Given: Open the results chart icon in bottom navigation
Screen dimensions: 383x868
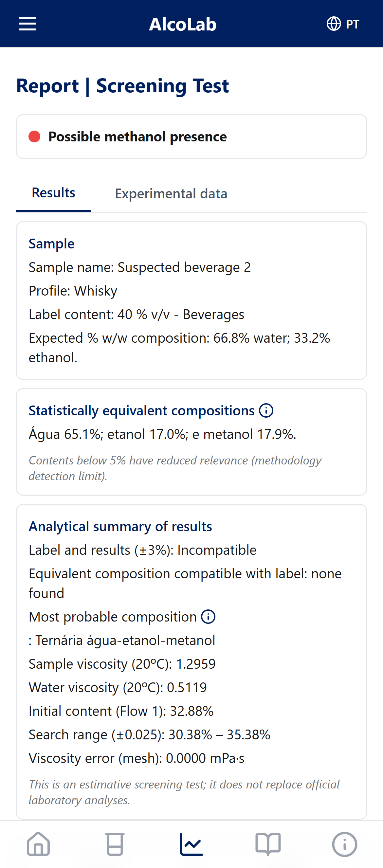Looking at the screenshot, I should point(191,843).
